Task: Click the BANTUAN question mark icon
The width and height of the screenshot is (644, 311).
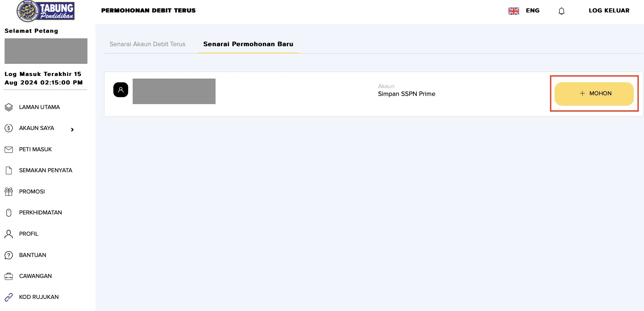Action: (9, 255)
